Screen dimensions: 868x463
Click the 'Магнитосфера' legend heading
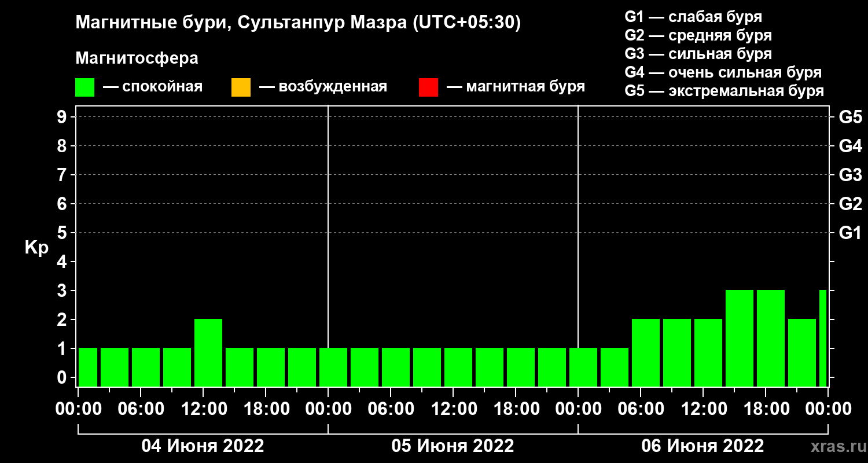click(137, 58)
